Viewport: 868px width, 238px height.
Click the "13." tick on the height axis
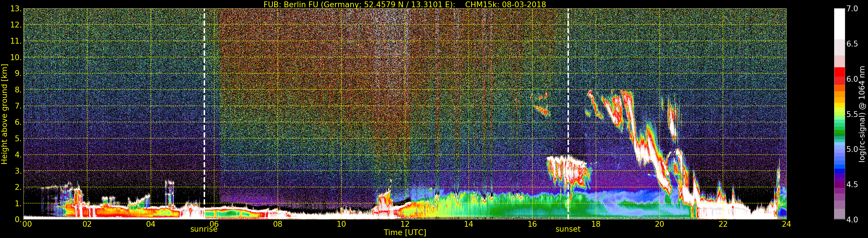(16, 9)
